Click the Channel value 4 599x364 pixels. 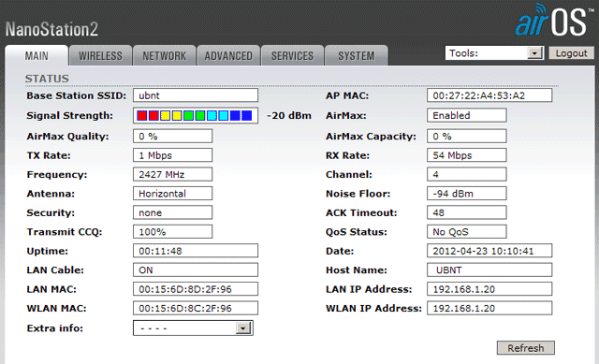click(x=467, y=174)
